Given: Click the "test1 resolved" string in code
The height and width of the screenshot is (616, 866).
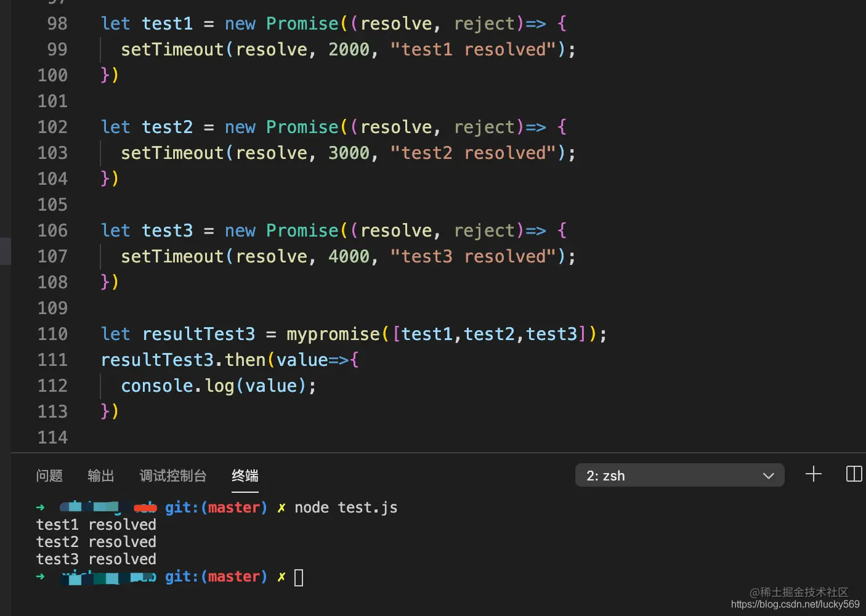Looking at the screenshot, I should pos(473,49).
